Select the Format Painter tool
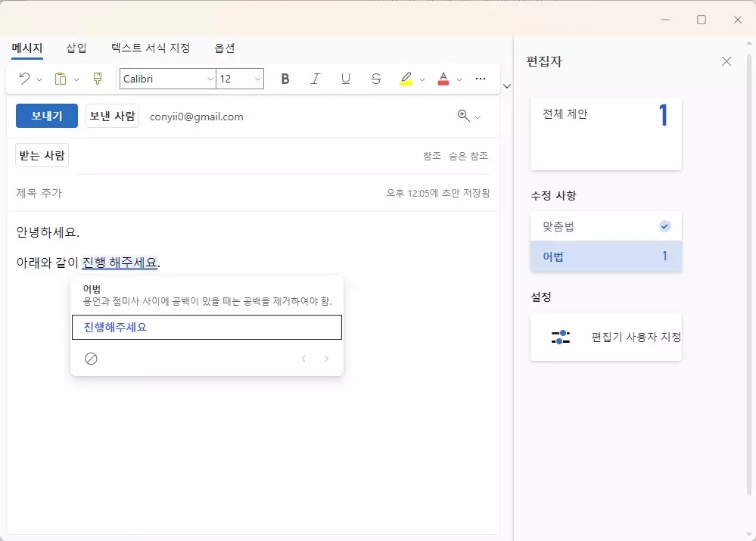756x541 pixels. (97, 78)
